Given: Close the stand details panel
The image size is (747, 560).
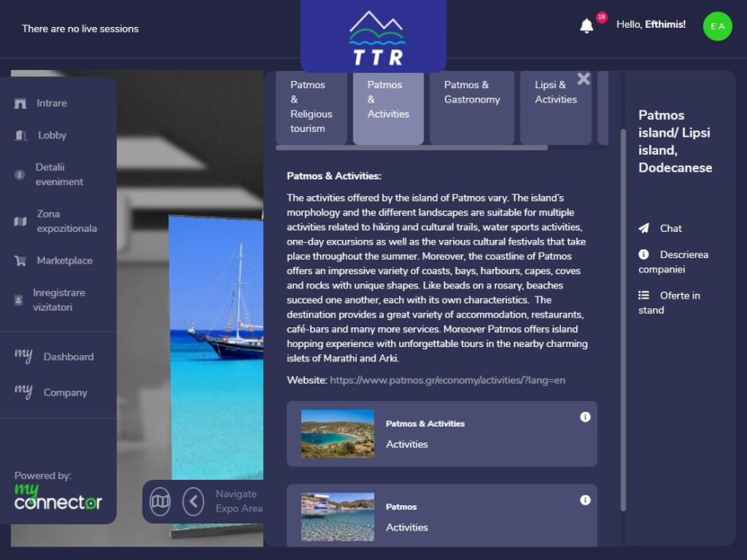Looking at the screenshot, I should coord(583,79).
